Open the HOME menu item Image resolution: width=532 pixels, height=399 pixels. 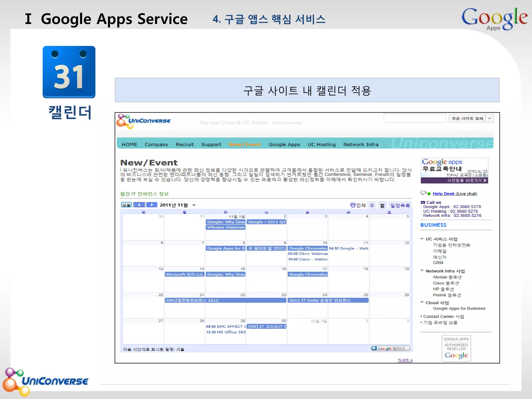click(x=129, y=144)
